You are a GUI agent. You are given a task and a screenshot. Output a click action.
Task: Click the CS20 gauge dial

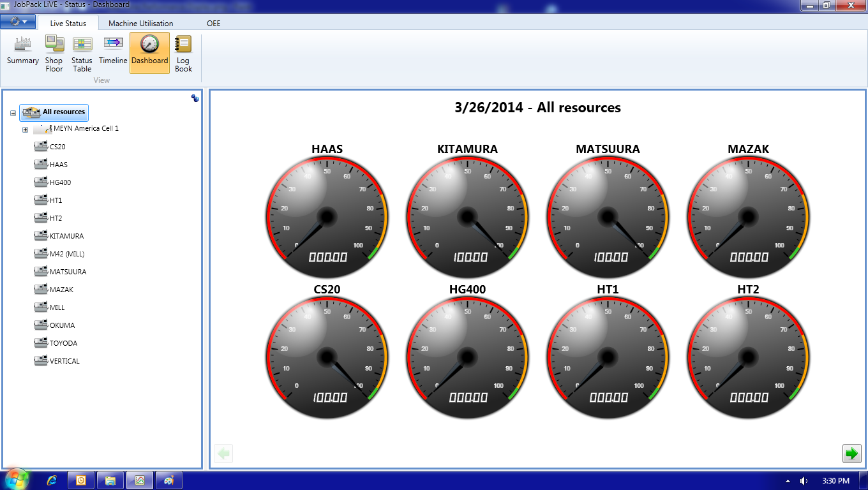click(327, 357)
